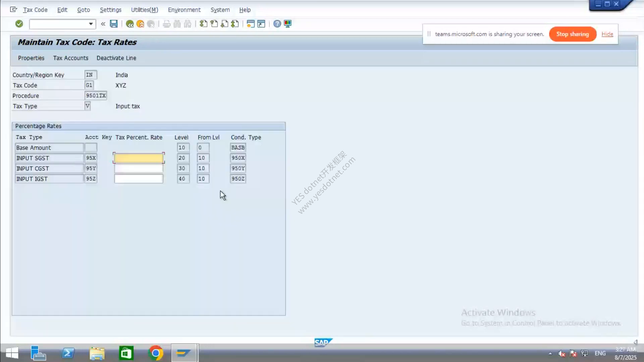
Task: Show hidden tray icons arrow
Action: (x=550, y=353)
